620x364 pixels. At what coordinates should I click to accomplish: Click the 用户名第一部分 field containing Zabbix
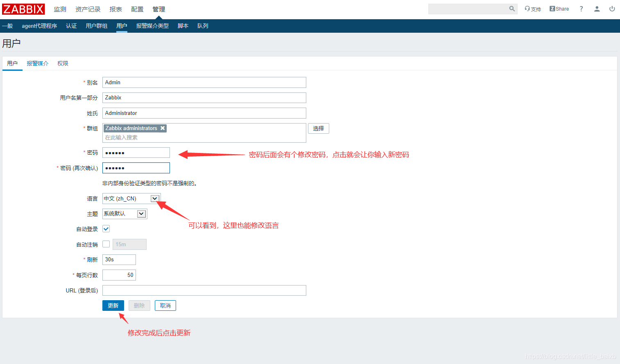coord(204,97)
